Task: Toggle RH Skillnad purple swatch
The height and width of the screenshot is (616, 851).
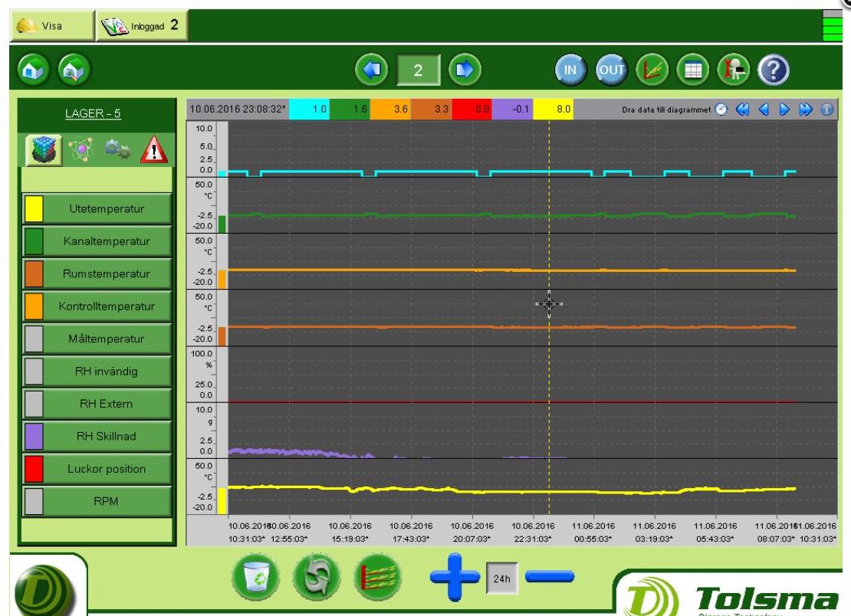Action: (x=34, y=437)
